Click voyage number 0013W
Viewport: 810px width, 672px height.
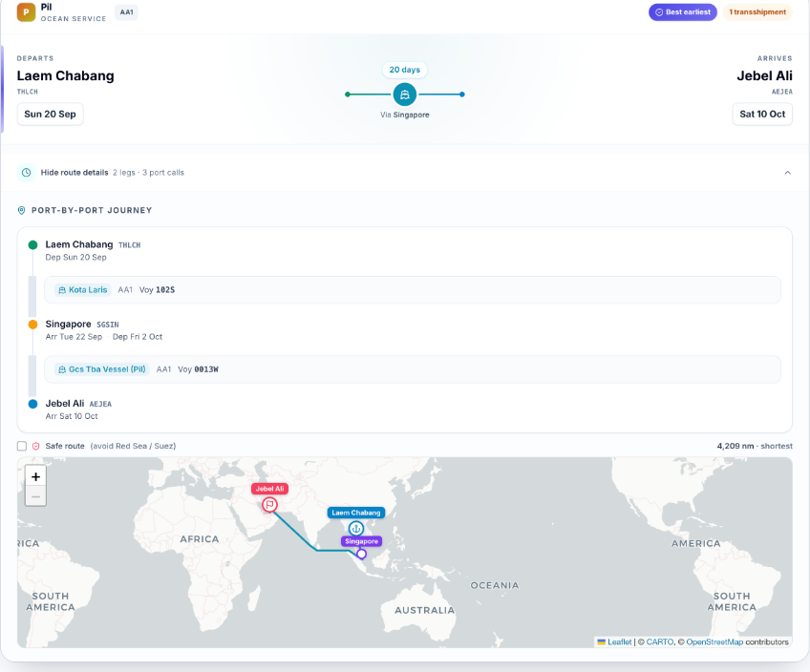(x=206, y=369)
